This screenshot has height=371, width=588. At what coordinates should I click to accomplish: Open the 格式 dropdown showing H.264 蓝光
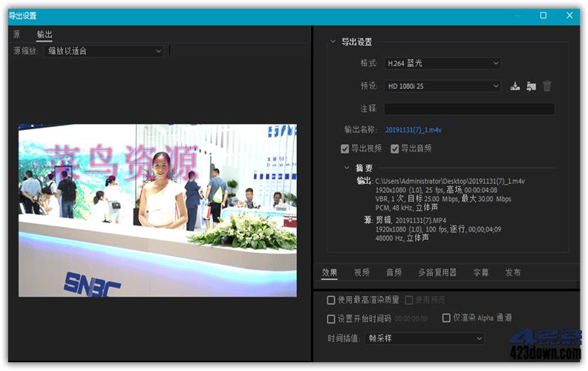[442, 64]
